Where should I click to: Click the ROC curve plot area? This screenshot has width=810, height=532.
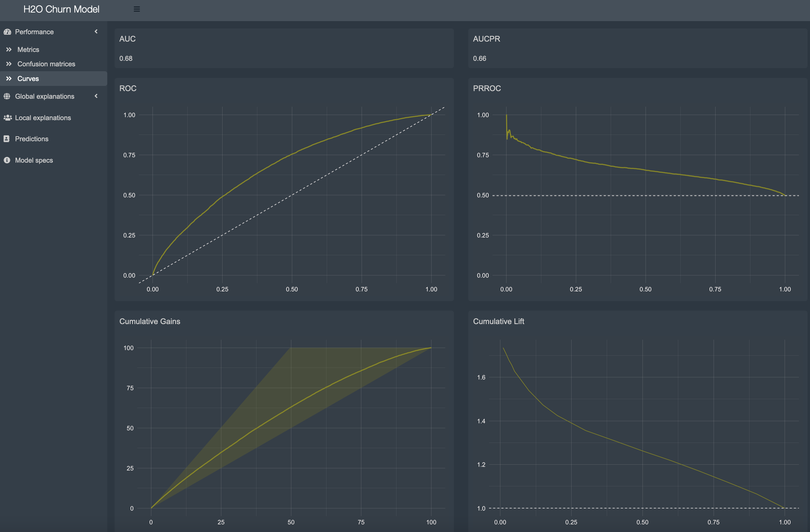[x=292, y=195]
